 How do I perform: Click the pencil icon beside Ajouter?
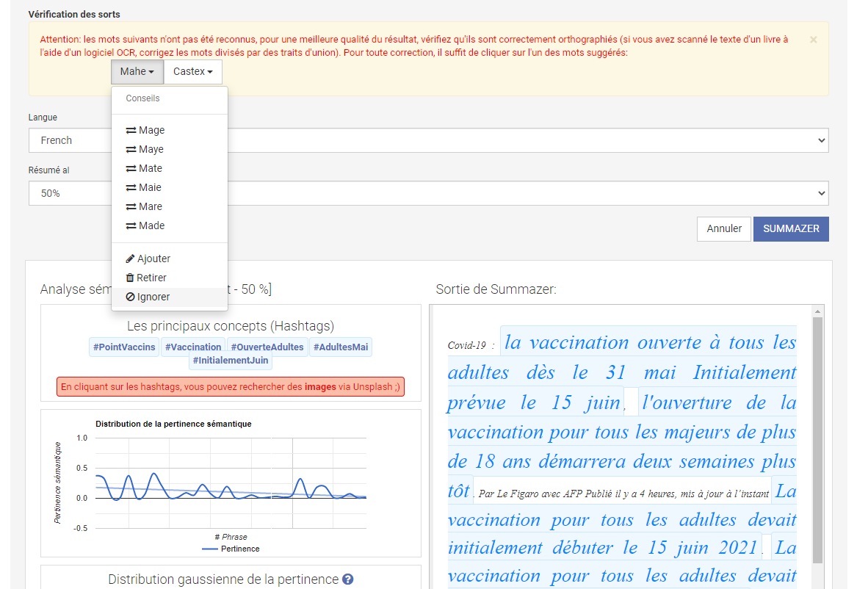coord(130,259)
